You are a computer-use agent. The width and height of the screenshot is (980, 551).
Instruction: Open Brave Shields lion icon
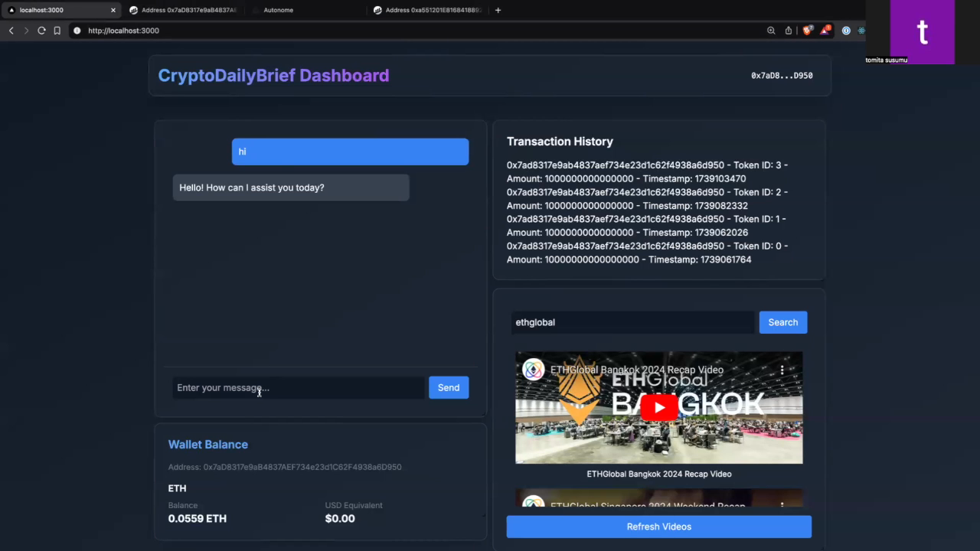pos(807,31)
